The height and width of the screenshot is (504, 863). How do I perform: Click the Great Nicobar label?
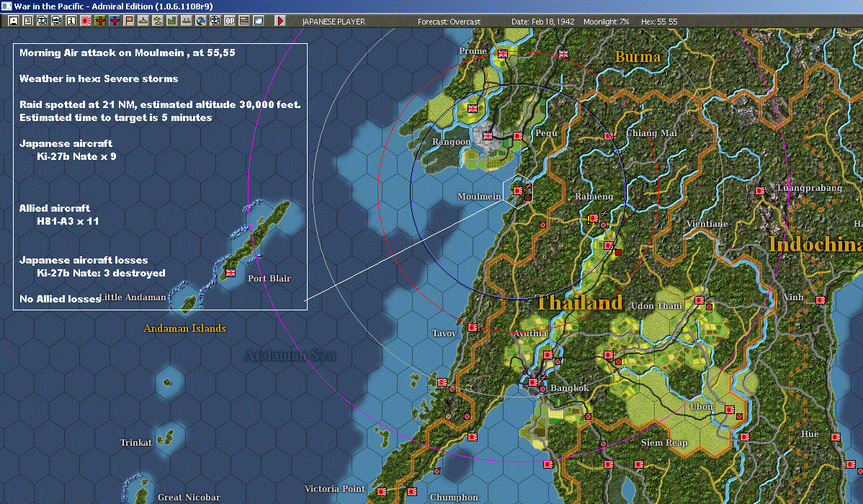[x=189, y=497]
